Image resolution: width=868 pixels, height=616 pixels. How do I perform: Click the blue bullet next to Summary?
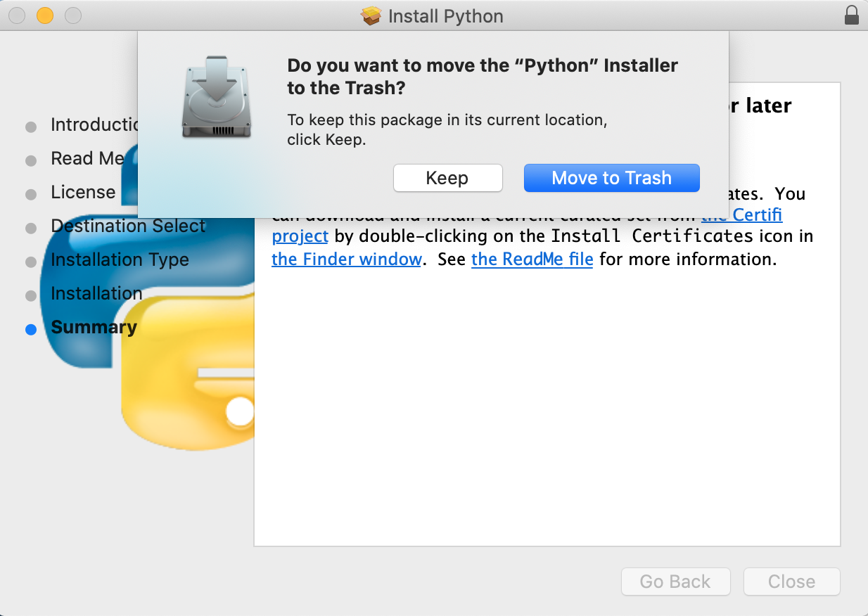pyautogui.click(x=30, y=329)
